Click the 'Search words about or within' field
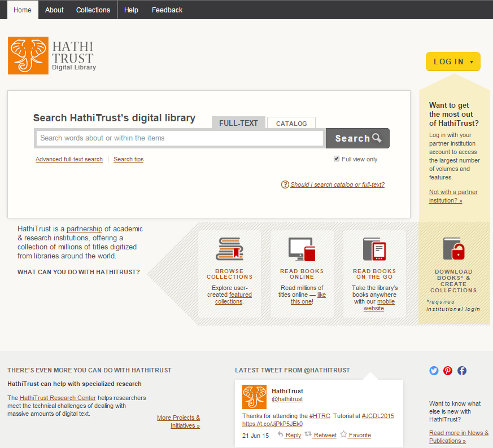Image resolution: width=493 pixels, height=448 pixels. point(180,138)
